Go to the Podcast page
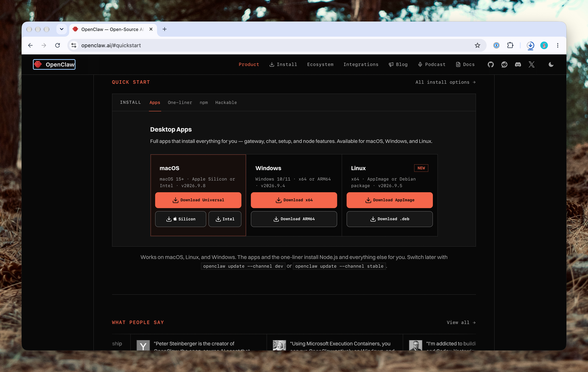 (x=431, y=65)
